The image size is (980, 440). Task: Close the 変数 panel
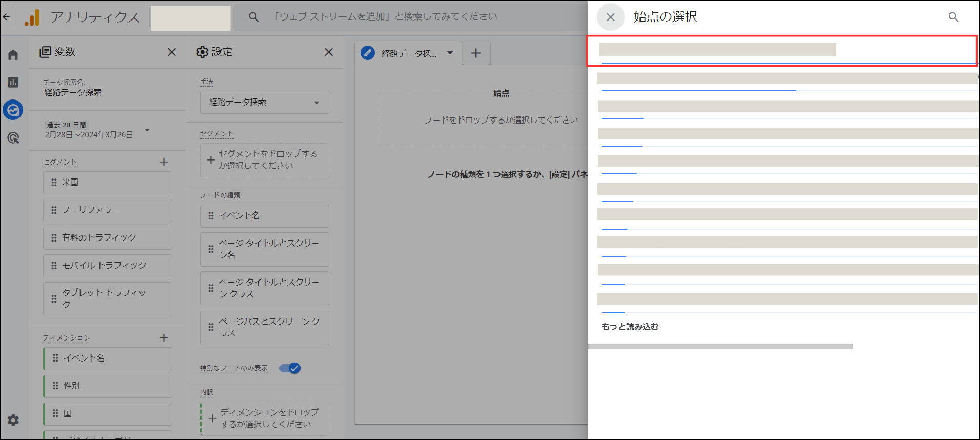[172, 52]
